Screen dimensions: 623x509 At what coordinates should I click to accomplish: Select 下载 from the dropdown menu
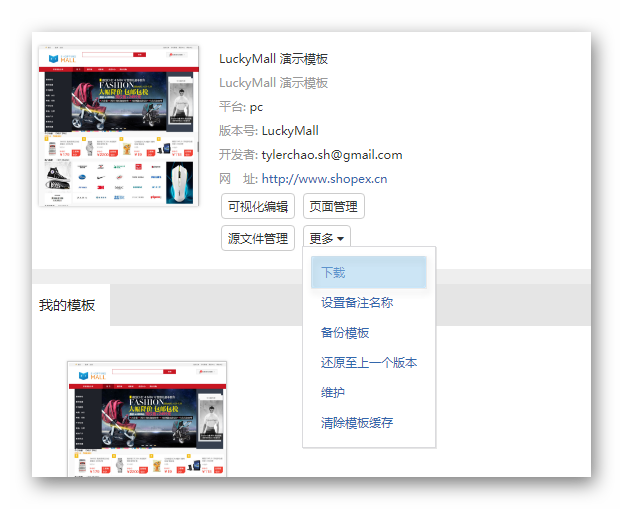(x=369, y=272)
